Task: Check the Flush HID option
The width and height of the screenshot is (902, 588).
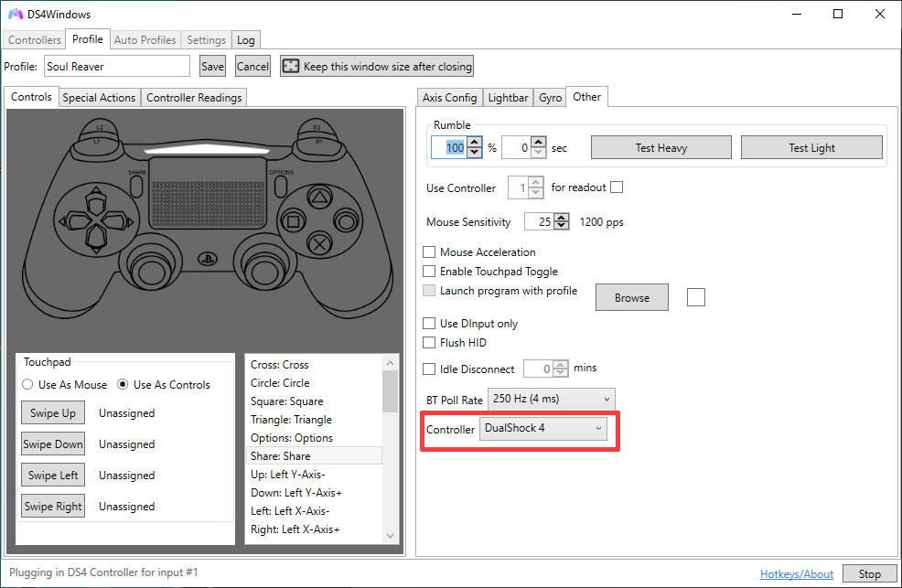Action: coord(428,343)
